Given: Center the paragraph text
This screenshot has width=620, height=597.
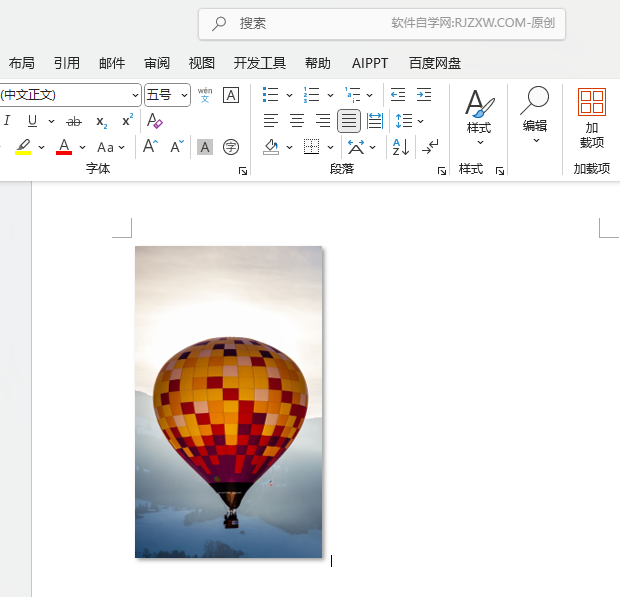Looking at the screenshot, I should 297,121.
